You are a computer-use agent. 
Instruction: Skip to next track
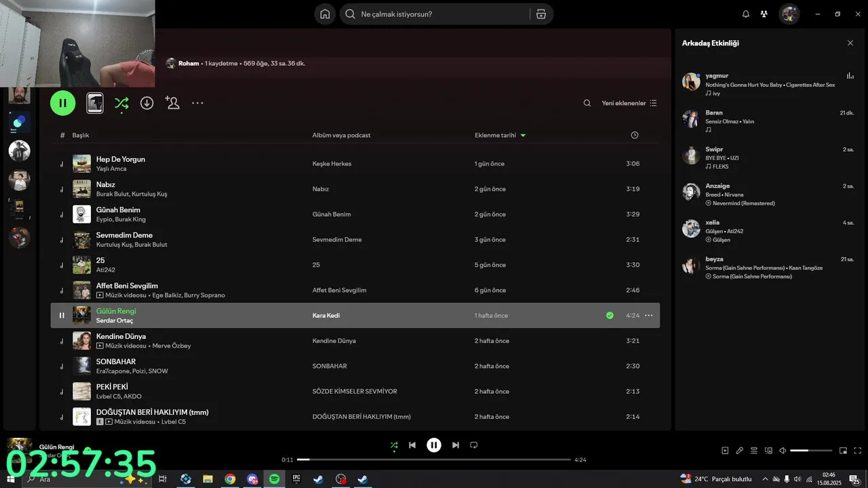456,445
